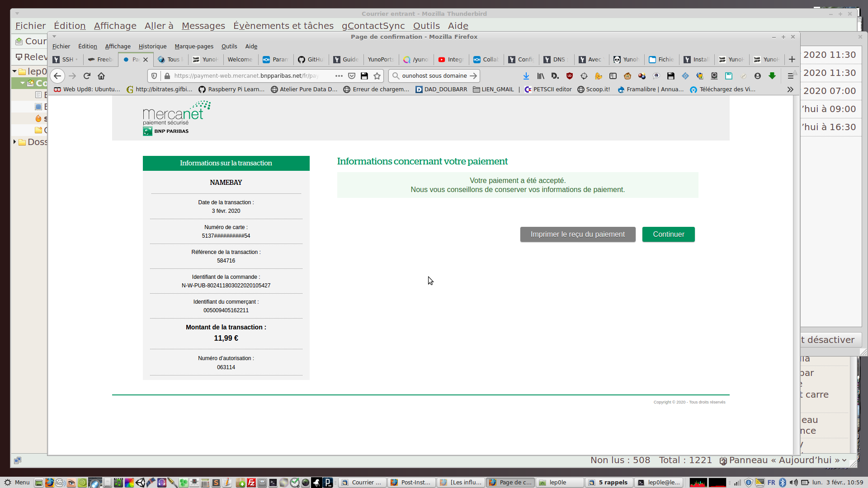Click the Firefox downloads arrow icon
Screen dimensions: 868x488
tap(526, 76)
